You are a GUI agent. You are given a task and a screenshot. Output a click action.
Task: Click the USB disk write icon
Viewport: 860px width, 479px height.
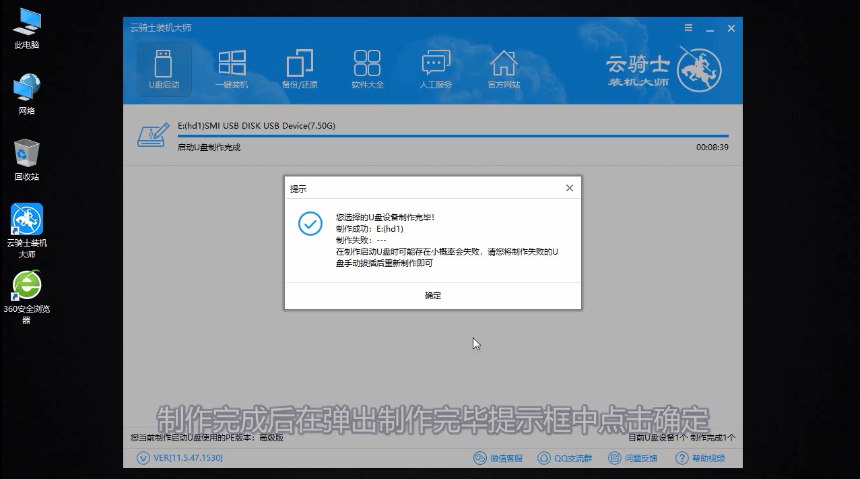click(153, 135)
